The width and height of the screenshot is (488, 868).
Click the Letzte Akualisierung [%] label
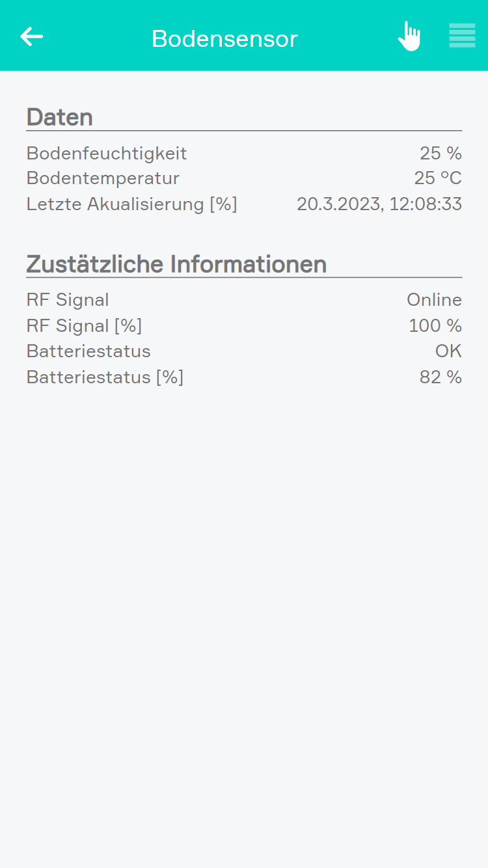pos(132,204)
